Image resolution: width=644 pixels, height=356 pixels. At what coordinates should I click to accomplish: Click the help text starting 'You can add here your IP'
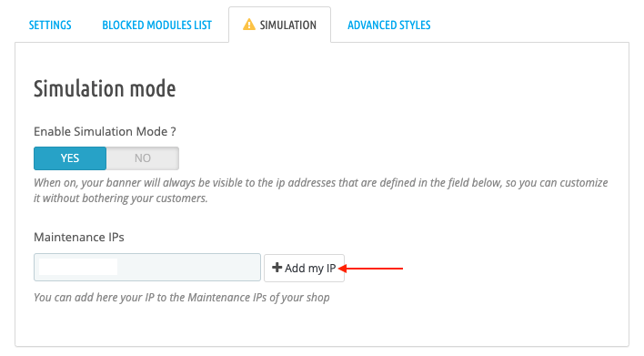click(x=182, y=297)
